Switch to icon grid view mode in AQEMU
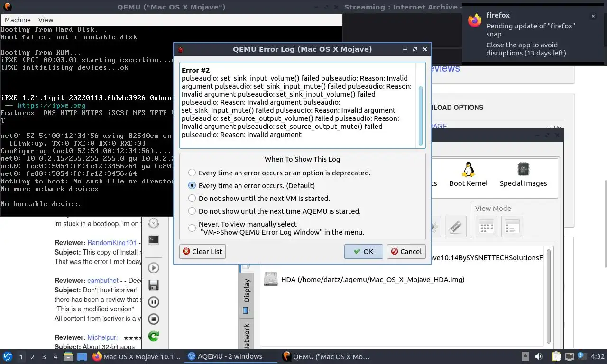Screen dimensions: 607x364 pyautogui.click(x=487, y=227)
